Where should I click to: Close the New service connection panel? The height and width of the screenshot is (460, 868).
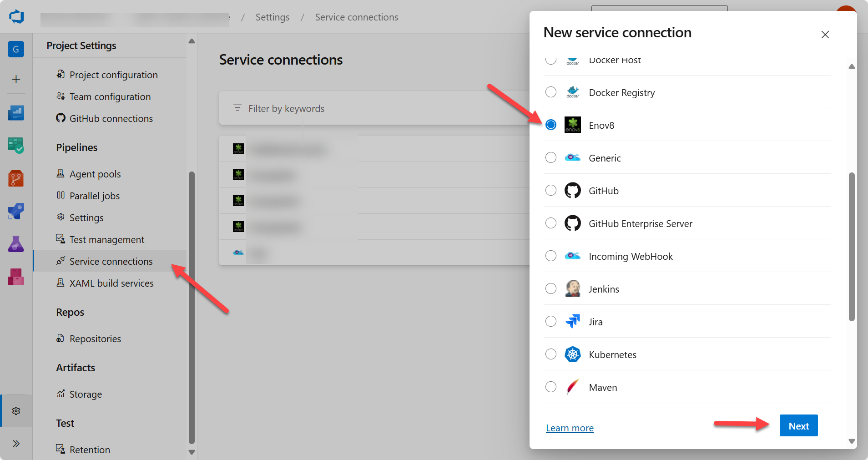click(825, 35)
